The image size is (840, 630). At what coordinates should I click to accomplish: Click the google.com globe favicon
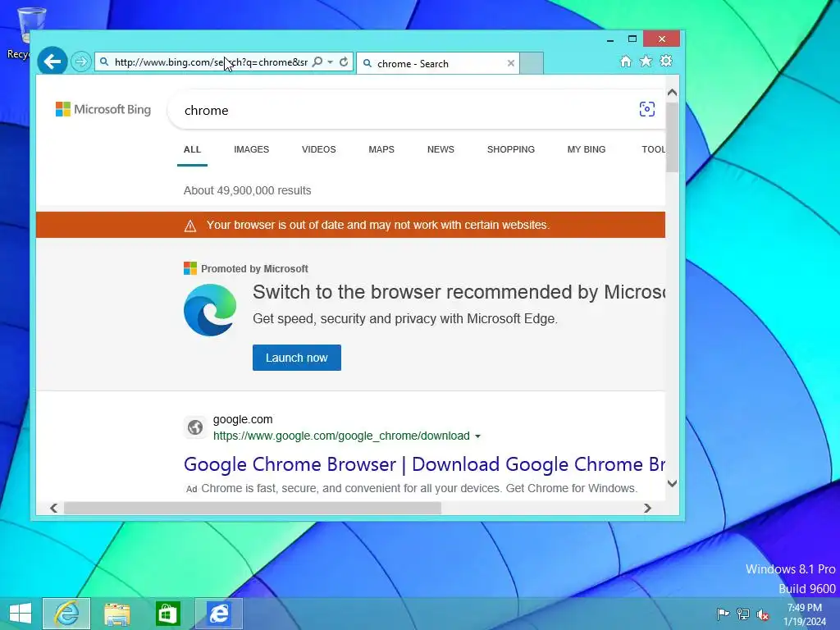(x=195, y=427)
